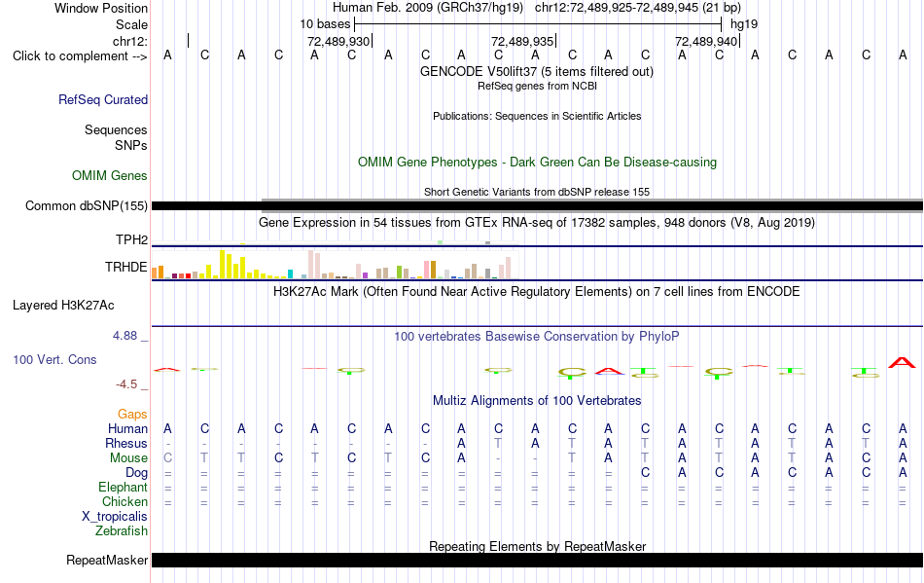
Task: Select the Zebrafish species label
Action: 122,531
